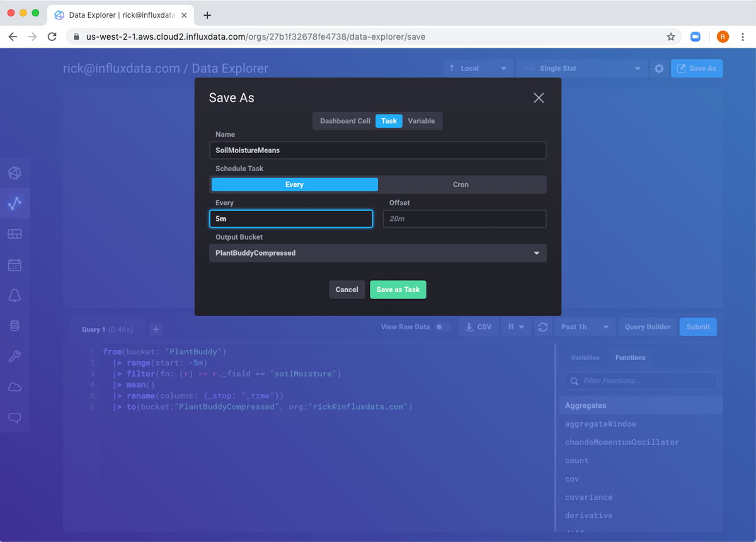Image resolution: width=756 pixels, height=542 pixels.
Task: Click the Offset input field
Action: tap(464, 218)
